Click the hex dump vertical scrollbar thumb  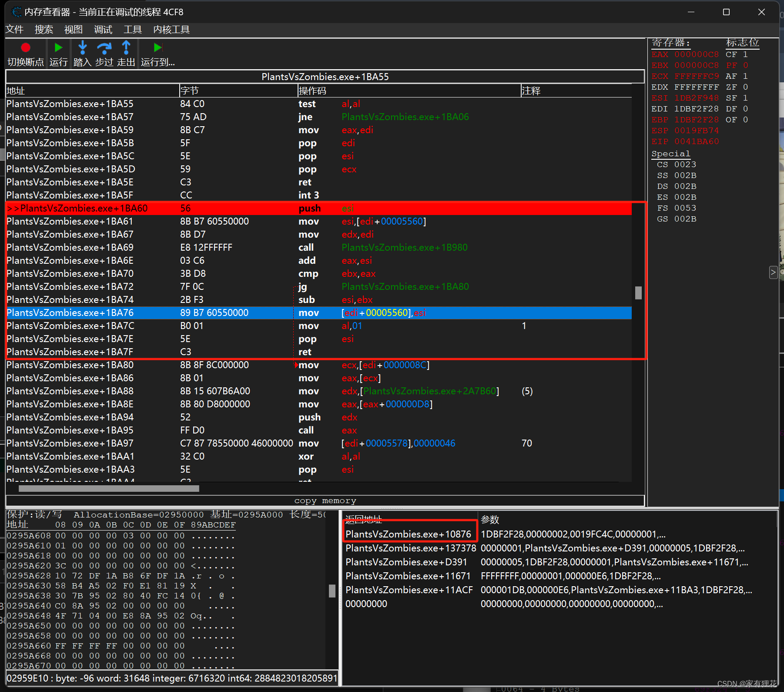(332, 591)
